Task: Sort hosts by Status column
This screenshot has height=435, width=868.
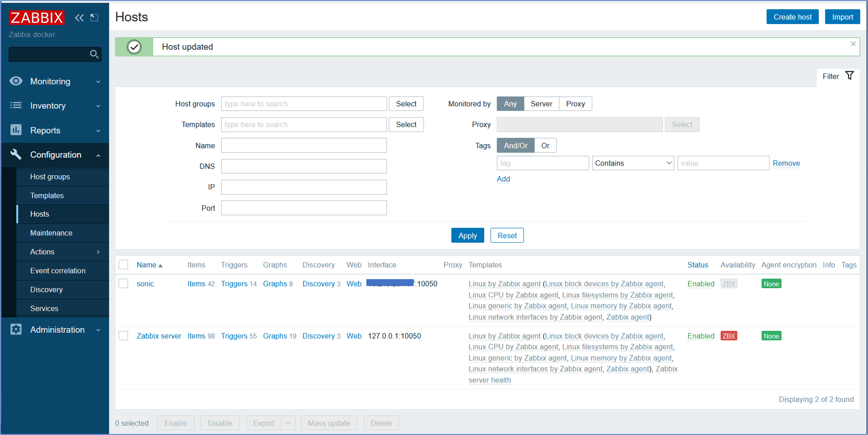Action: click(697, 265)
